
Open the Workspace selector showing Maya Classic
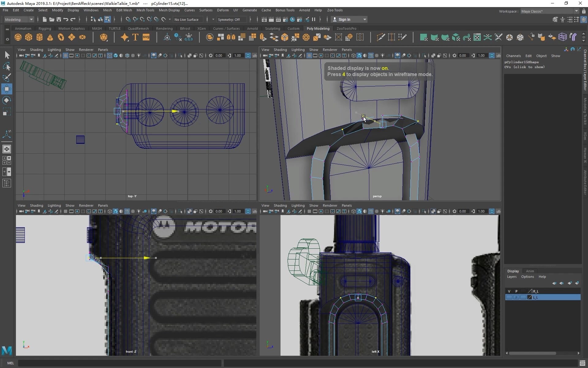click(548, 11)
